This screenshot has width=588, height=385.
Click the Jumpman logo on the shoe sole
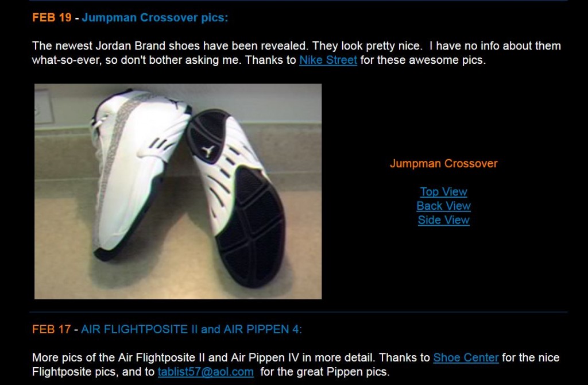208,151
